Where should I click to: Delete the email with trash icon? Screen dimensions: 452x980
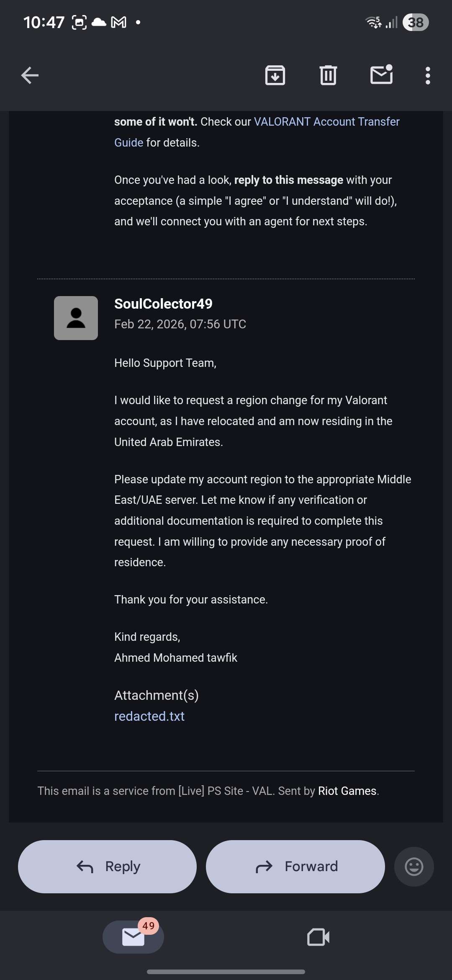[x=328, y=75]
